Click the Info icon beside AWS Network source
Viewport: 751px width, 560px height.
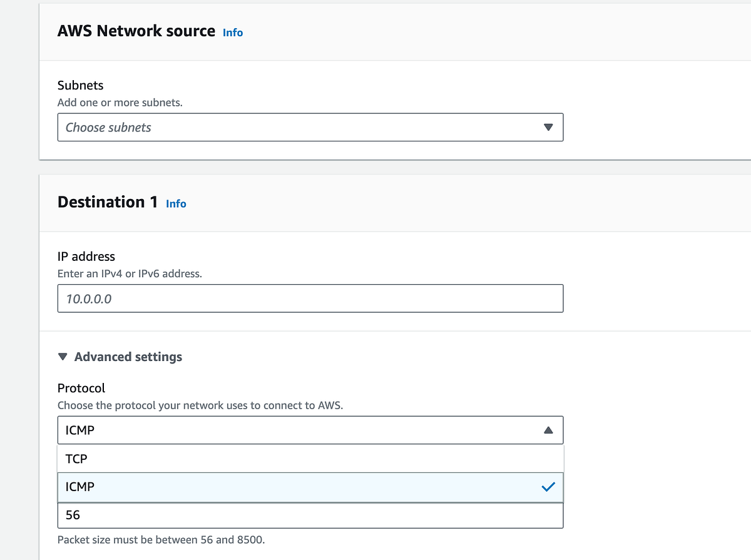[232, 33]
